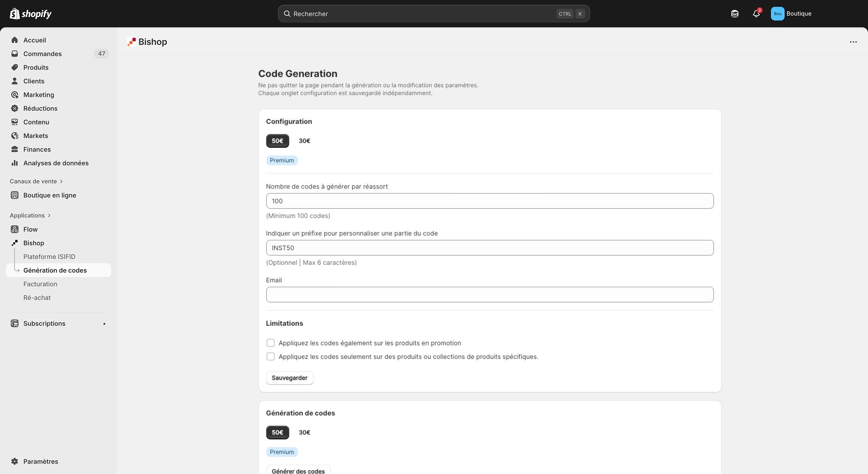
Task: Expand the Applications section chevron
Action: pos(49,216)
